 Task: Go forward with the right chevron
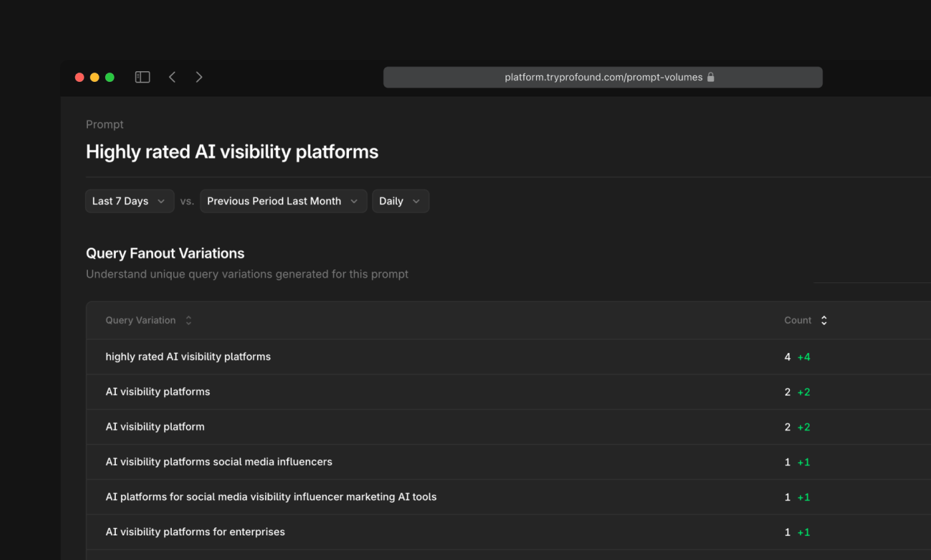[x=199, y=77]
